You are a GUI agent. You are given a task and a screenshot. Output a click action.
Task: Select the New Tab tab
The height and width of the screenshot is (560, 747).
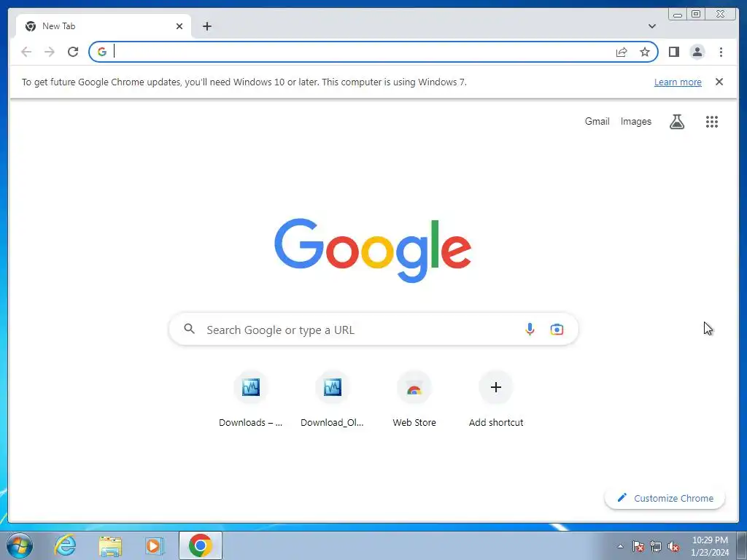click(x=104, y=26)
